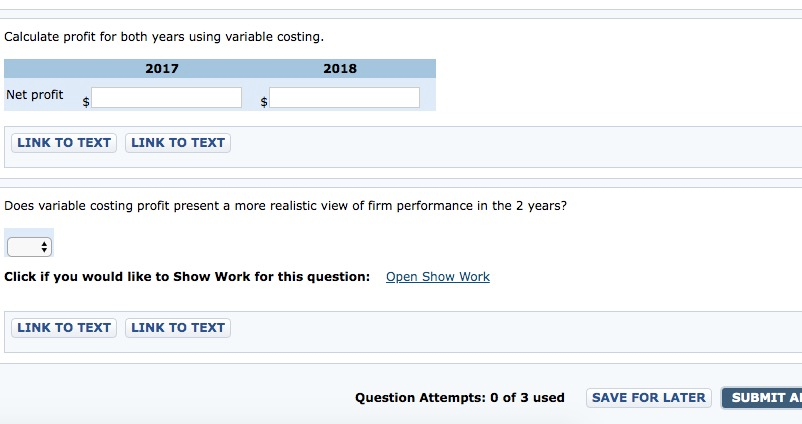The image size is (802, 424).
Task: Open the Show Work link
Action: pyautogui.click(x=437, y=277)
